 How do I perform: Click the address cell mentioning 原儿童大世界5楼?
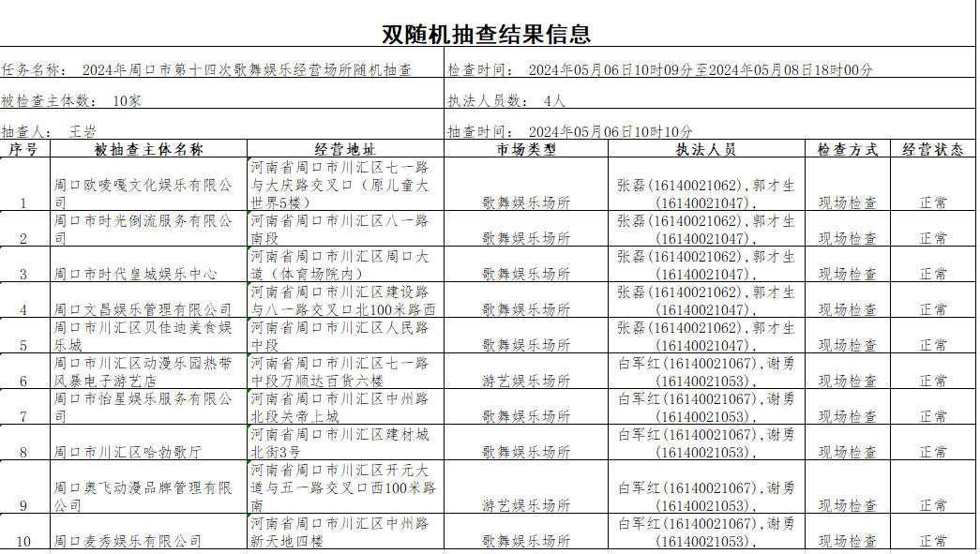click(x=346, y=185)
